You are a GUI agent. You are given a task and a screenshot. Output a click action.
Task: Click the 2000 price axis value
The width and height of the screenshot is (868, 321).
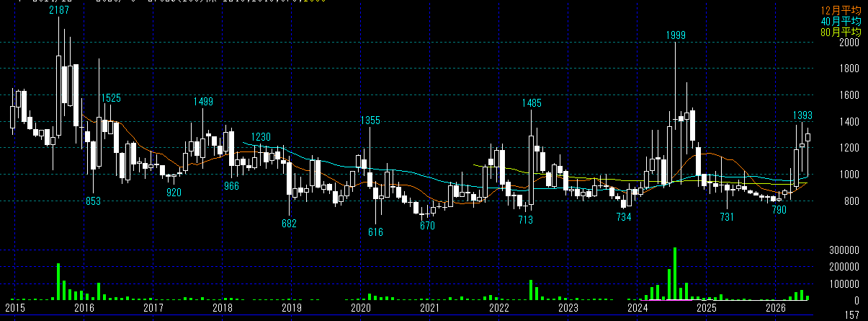coord(850,43)
